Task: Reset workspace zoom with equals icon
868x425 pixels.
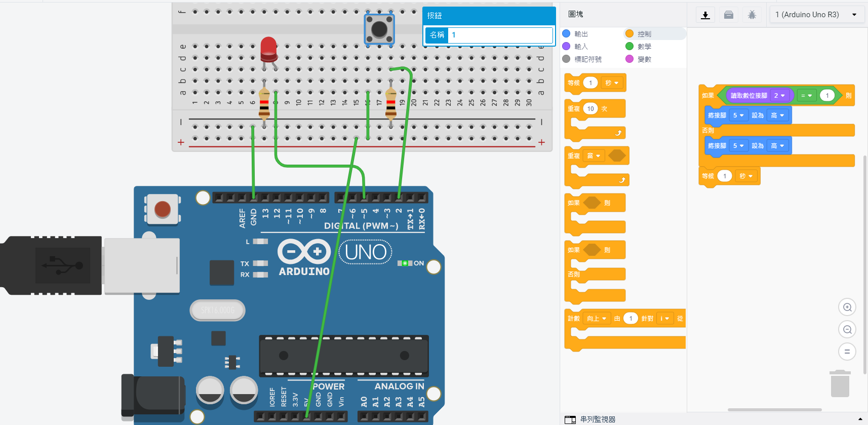Action: click(x=847, y=352)
